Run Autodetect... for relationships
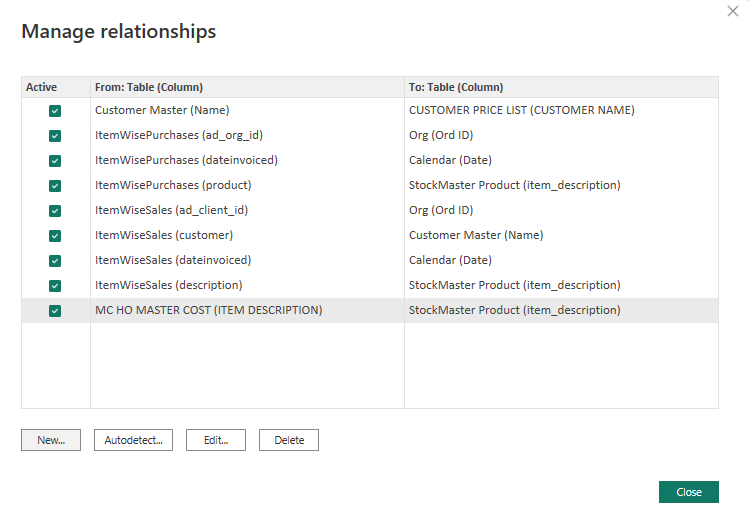 tap(134, 440)
